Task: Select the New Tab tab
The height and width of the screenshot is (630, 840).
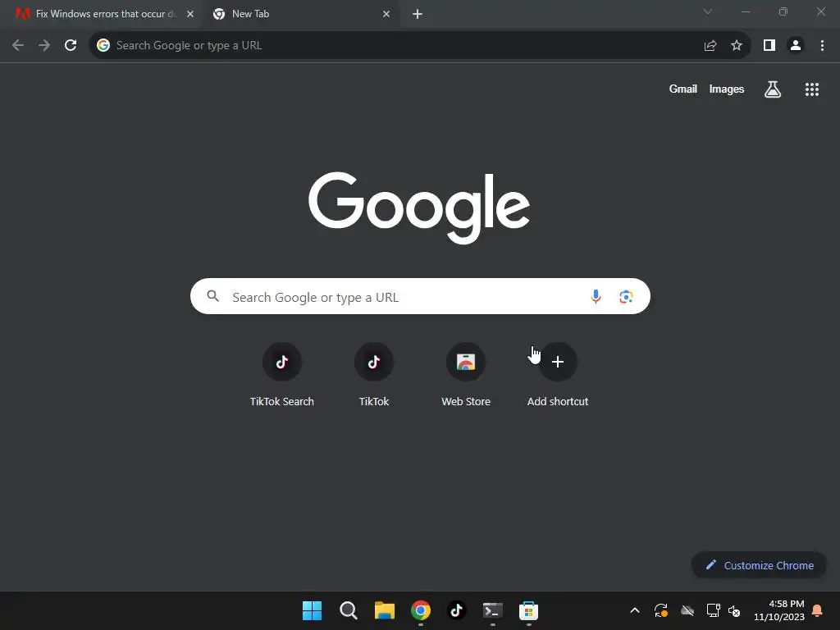Action: (x=300, y=14)
